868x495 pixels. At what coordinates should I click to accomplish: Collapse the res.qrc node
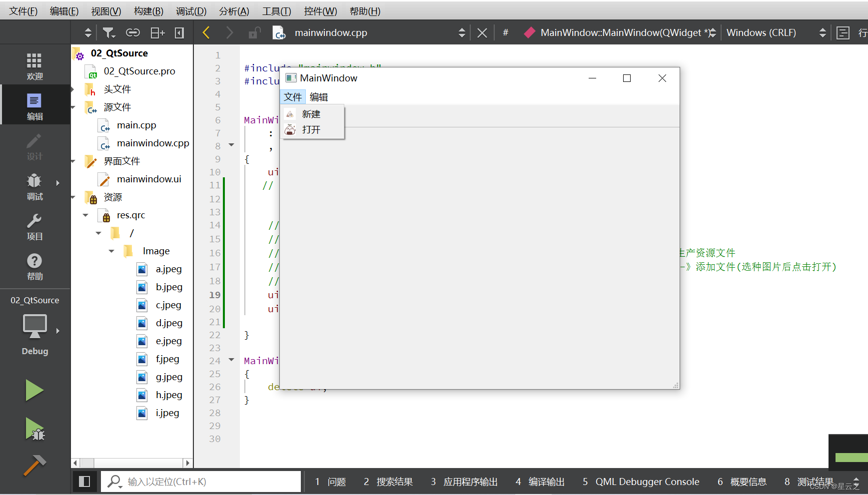tap(85, 215)
